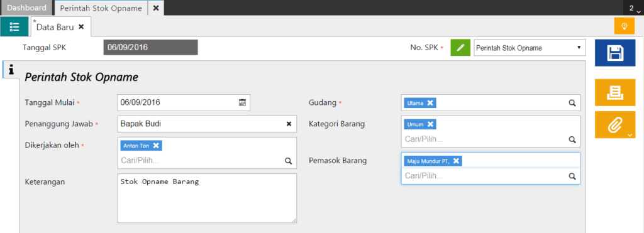Click the blue save floppy disk icon
This screenshot has width=644, height=233.
[x=615, y=53]
